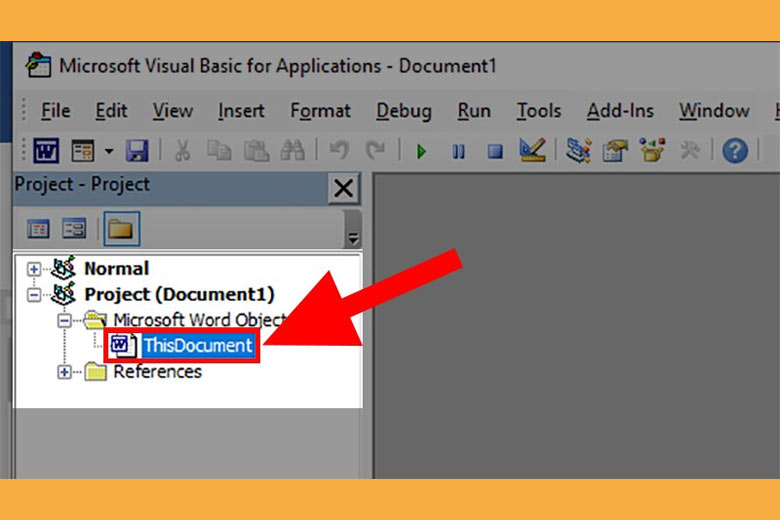Click the Reset stop icon

tap(494, 151)
